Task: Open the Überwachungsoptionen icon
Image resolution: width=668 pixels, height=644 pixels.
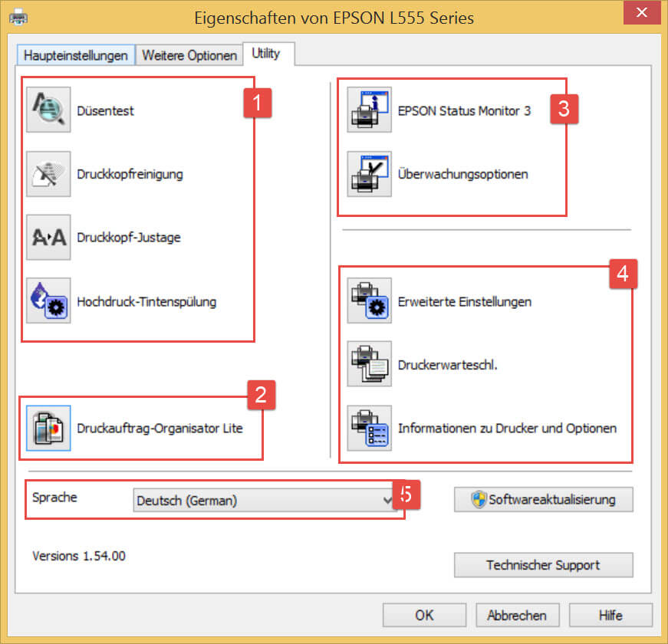Action: click(x=370, y=174)
